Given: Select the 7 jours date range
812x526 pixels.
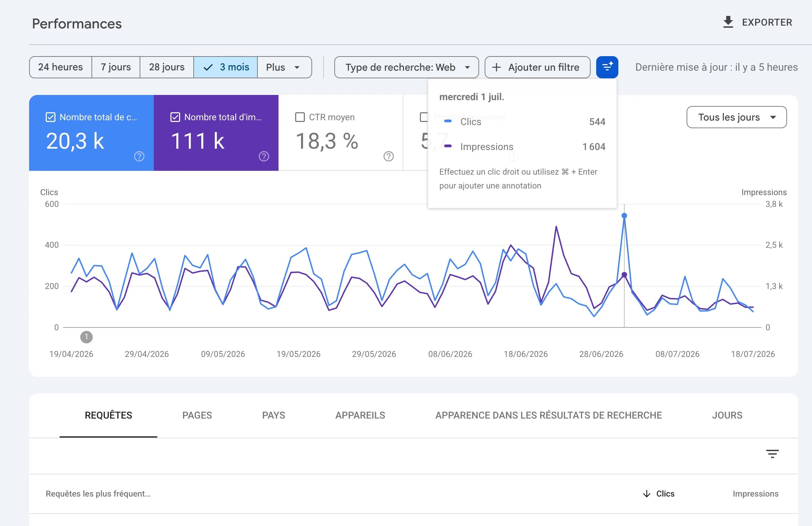Looking at the screenshot, I should pos(116,67).
